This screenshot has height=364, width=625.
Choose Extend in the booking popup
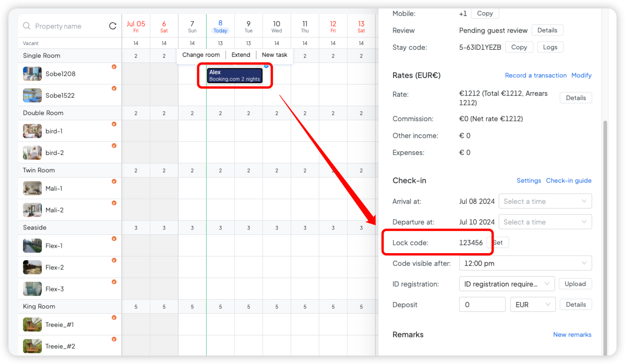pos(241,55)
